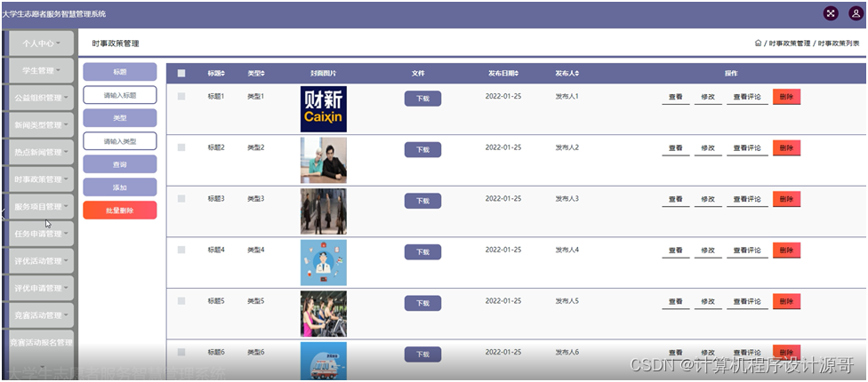Screen dimensions: 868x382
Task: Delete row 标题3 with 删除
Action: tap(786, 199)
